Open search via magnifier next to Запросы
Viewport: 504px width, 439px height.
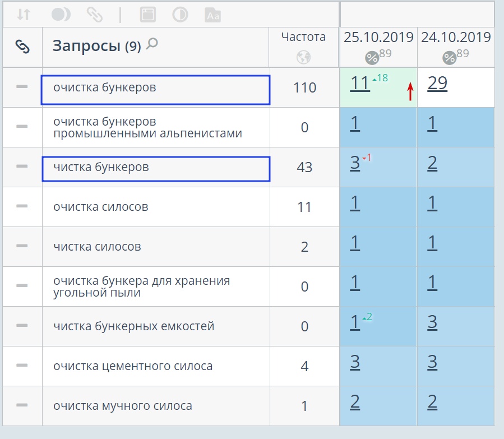tap(151, 44)
